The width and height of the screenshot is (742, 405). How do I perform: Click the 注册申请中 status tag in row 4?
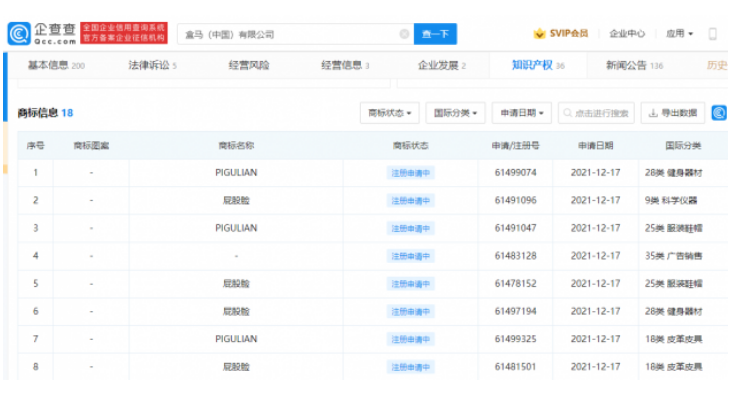point(410,256)
